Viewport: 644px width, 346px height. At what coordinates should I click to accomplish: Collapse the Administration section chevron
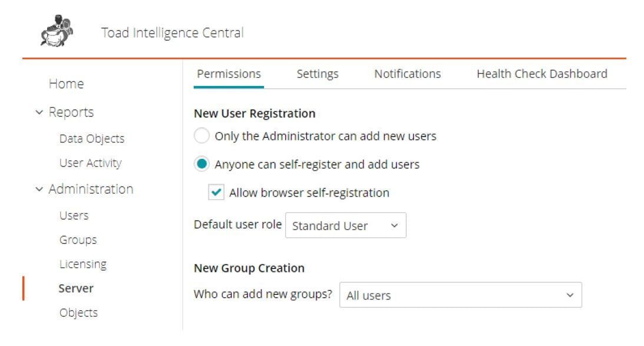pyautogui.click(x=39, y=189)
